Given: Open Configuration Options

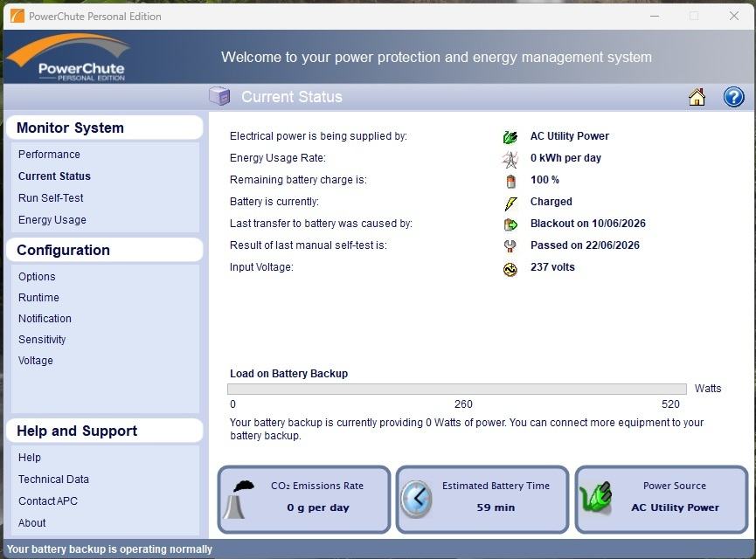Looking at the screenshot, I should [37, 277].
